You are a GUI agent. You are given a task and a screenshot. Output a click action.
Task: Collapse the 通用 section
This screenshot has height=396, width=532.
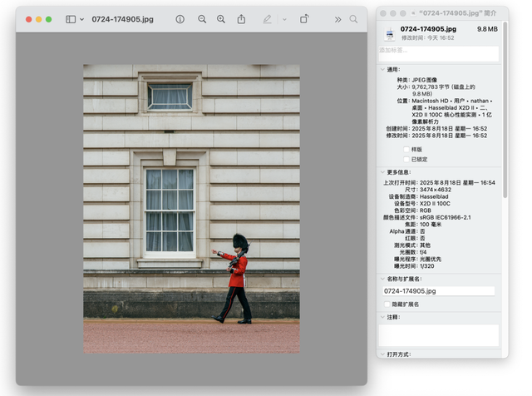pos(382,70)
